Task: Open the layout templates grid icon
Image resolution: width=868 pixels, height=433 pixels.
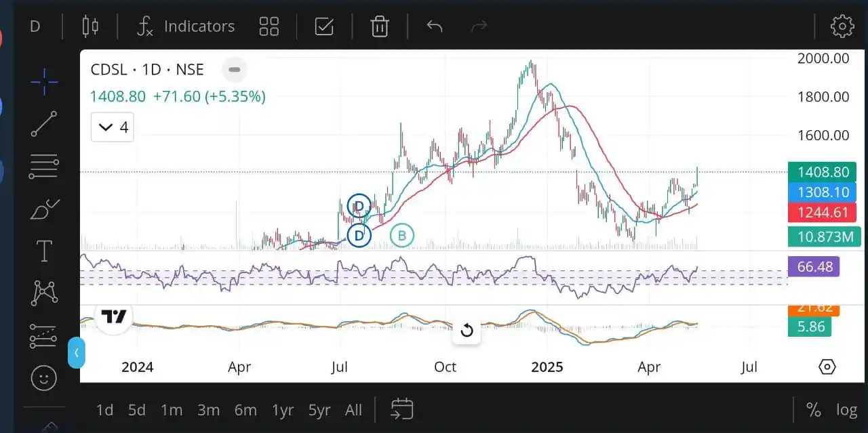Action: click(x=269, y=26)
